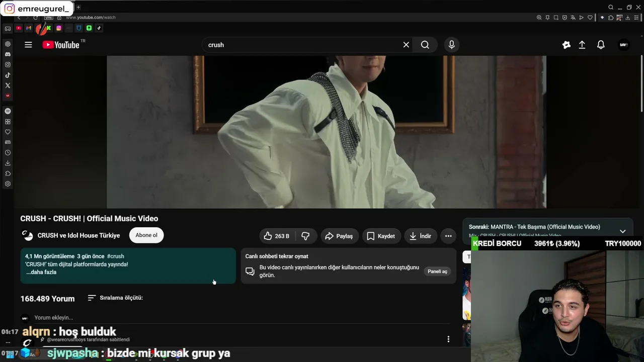Download the video with İndir
The image size is (644, 362).
click(x=421, y=236)
